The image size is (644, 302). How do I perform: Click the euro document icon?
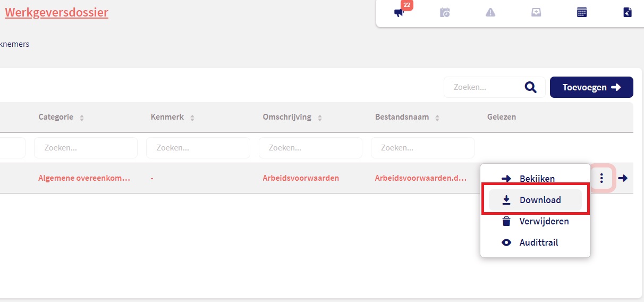point(628,13)
